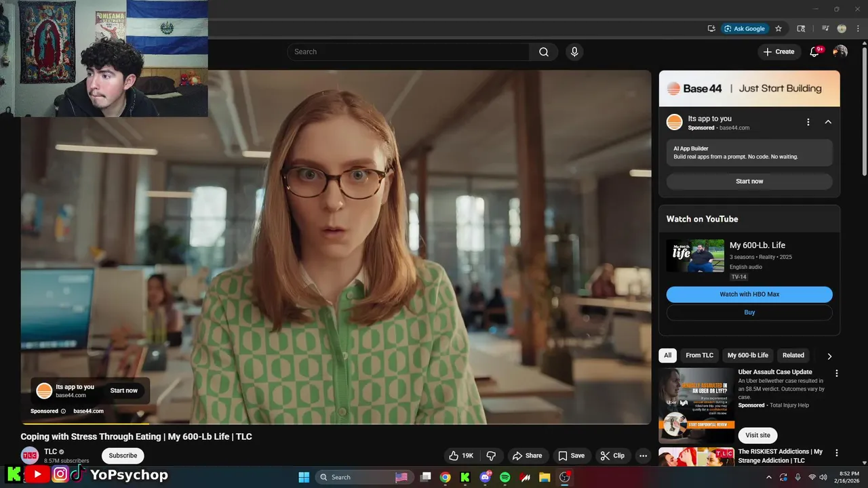
Task: Select the From TLC filter chip
Action: tap(699, 355)
